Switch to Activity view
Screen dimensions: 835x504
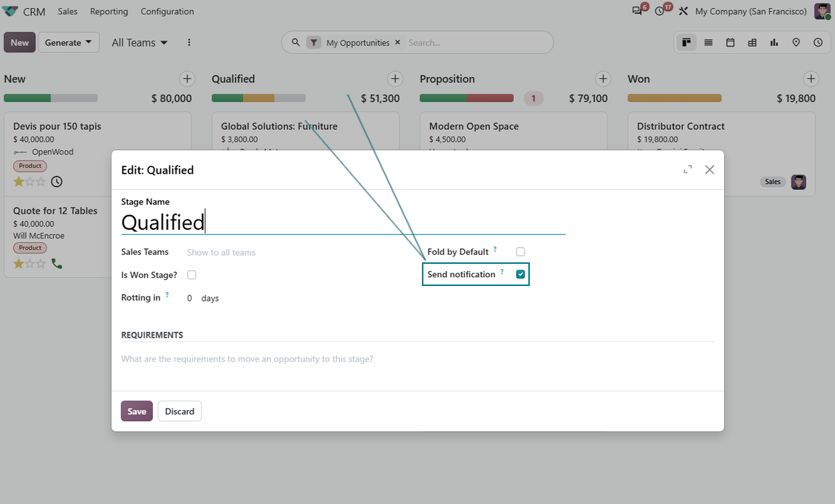click(818, 43)
